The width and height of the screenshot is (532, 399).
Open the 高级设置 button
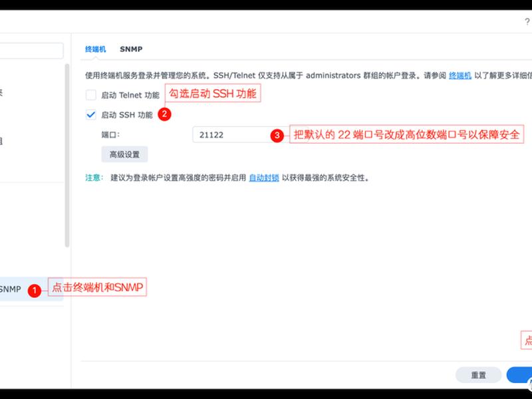click(124, 154)
